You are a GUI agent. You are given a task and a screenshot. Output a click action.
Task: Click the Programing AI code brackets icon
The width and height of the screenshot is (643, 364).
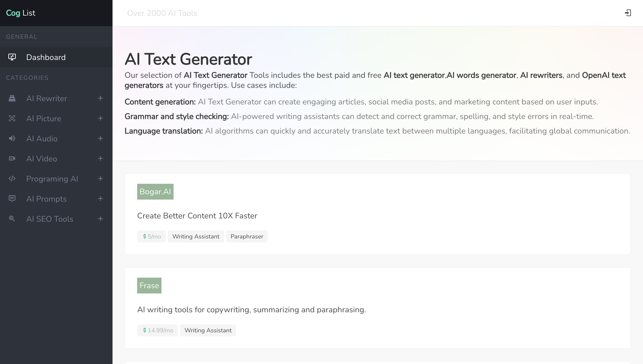[12, 178]
